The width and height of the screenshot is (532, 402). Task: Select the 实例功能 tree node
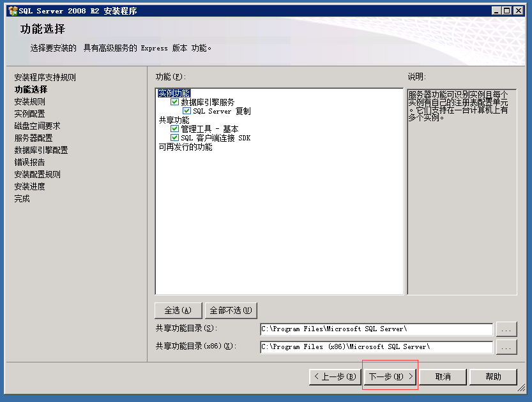pyautogui.click(x=174, y=93)
